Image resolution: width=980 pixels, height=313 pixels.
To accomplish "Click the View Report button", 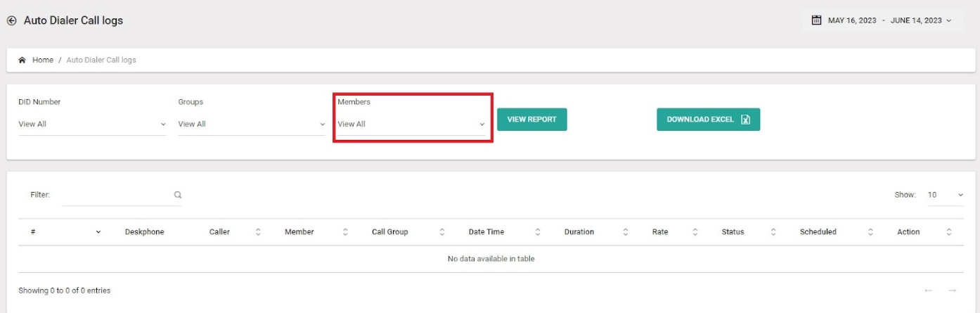I will [x=532, y=120].
